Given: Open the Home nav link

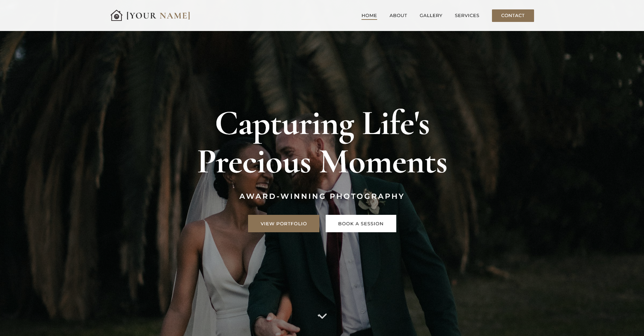Looking at the screenshot, I should point(369,16).
